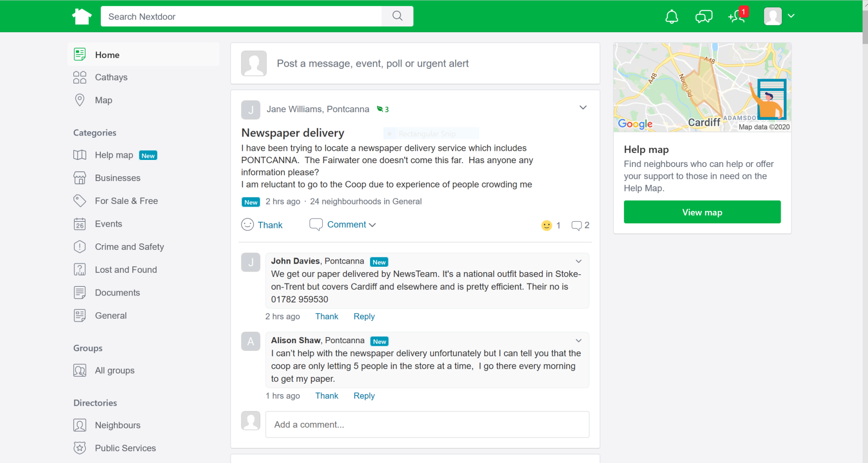Open Businesses category
Viewport: 868px width, 463px height.
click(118, 178)
